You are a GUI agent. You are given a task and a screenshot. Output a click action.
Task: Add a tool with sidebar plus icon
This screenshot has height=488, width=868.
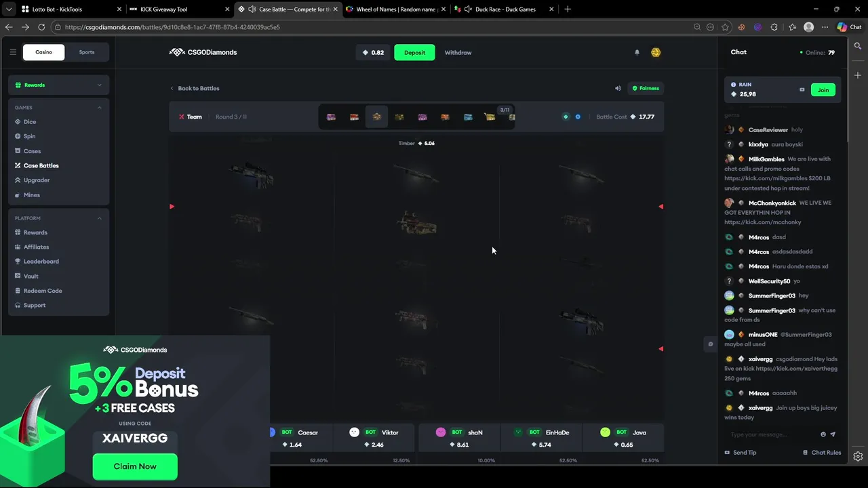tap(858, 75)
